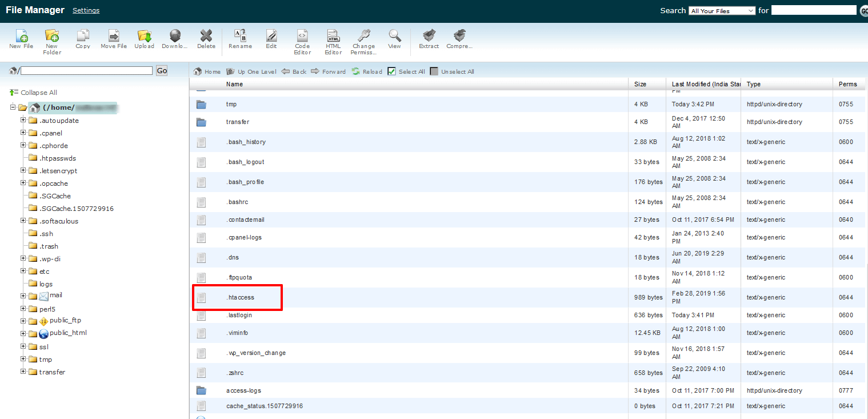
Task: Click Unselect All checkbox
Action: click(434, 71)
